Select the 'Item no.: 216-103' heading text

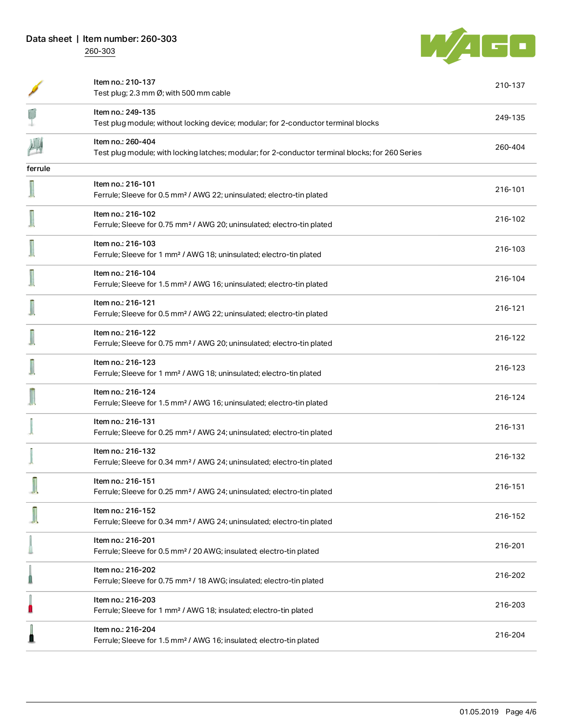click(x=125, y=244)
